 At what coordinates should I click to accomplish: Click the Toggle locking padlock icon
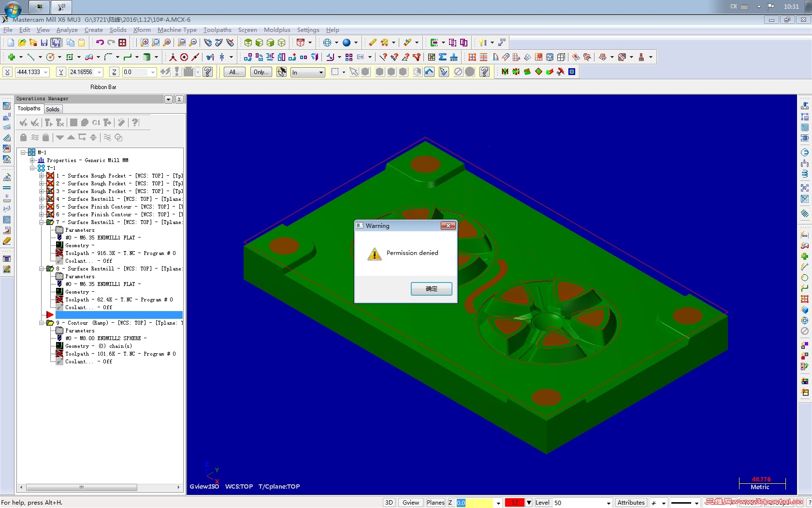23,138
